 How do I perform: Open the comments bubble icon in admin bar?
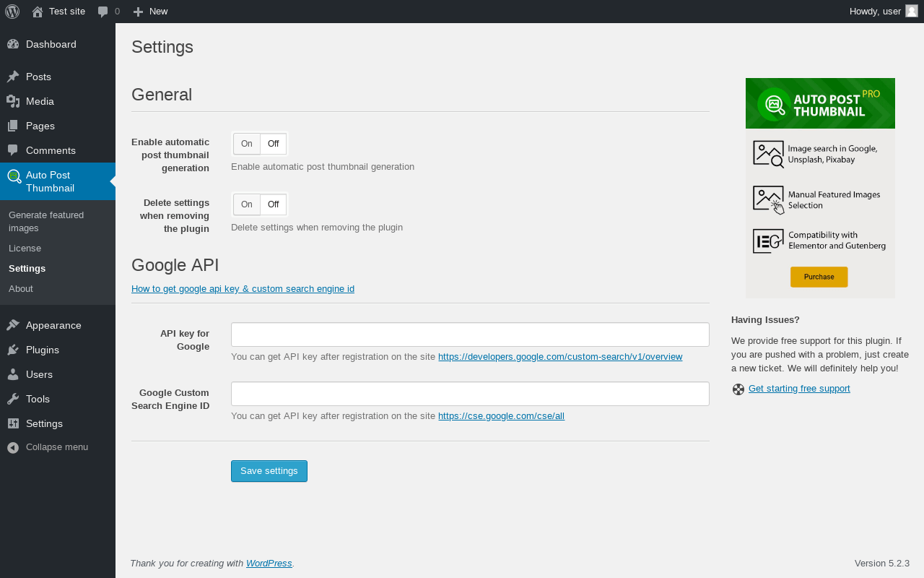click(103, 12)
